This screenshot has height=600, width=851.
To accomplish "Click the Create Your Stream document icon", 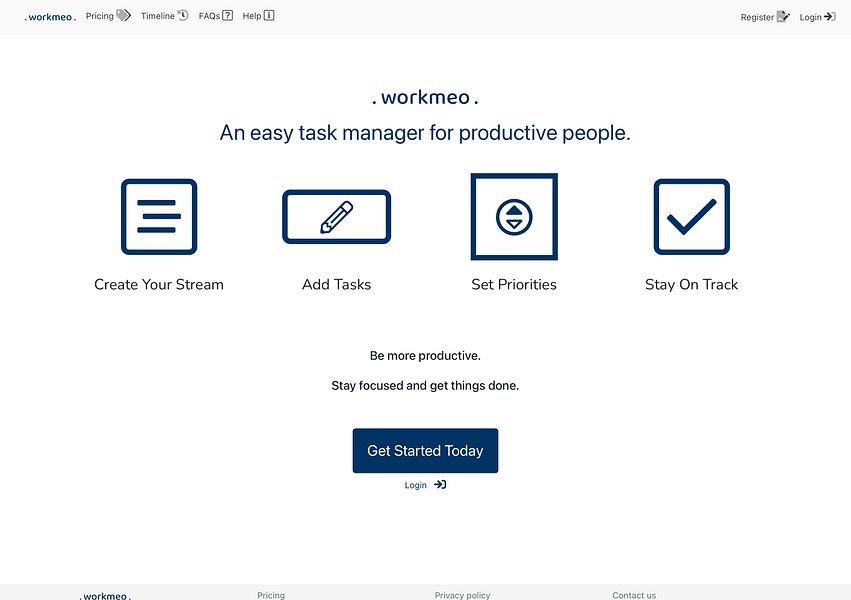I will 159,216.
